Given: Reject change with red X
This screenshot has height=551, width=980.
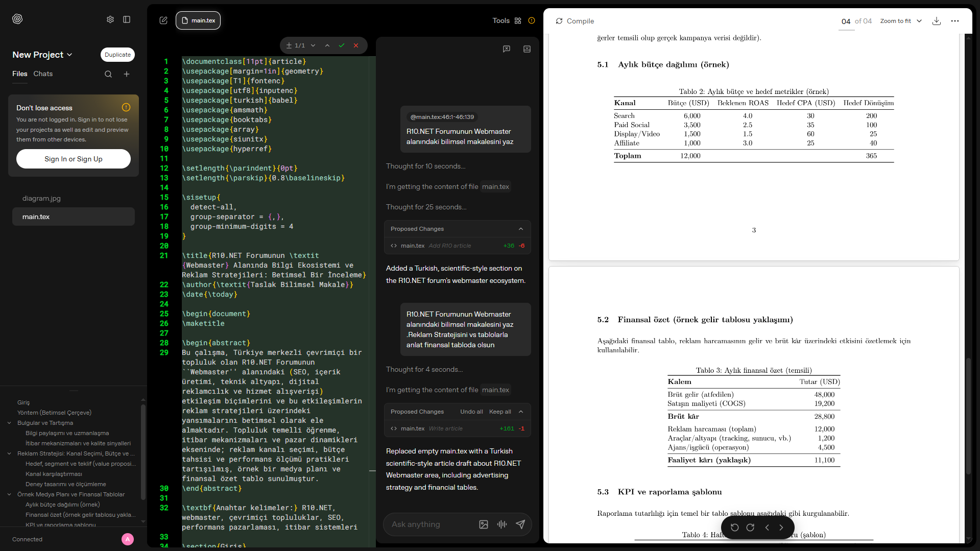Looking at the screenshot, I should 356,45.
